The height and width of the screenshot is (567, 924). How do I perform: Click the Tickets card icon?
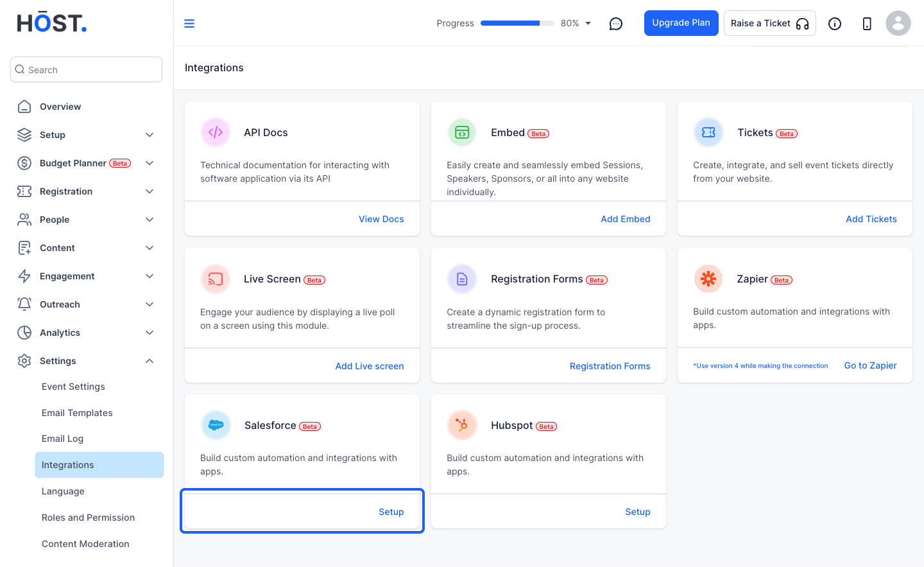(x=708, y=132)
